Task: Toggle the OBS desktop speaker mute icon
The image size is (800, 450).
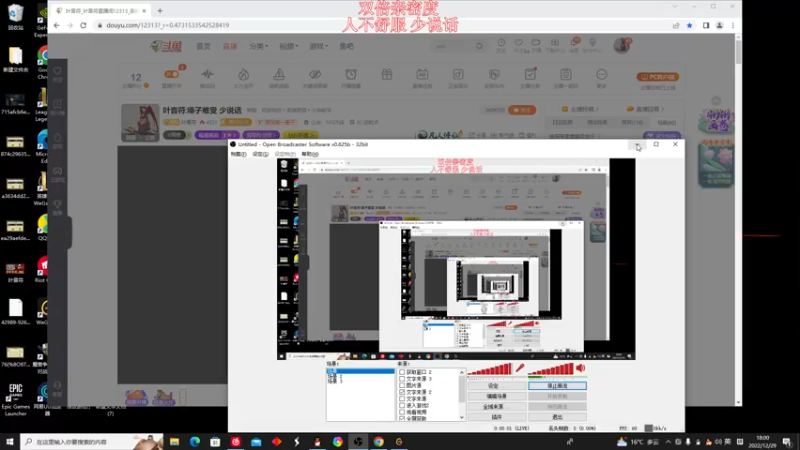Action: pos(581,368)
